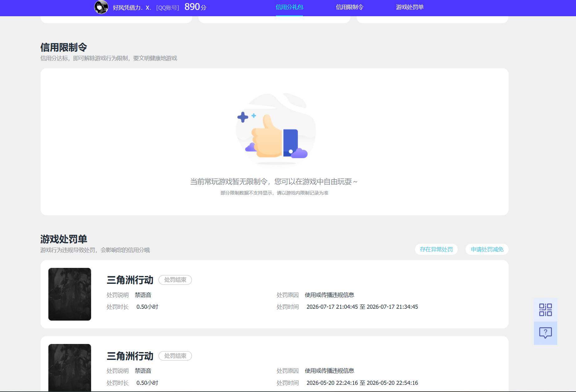Click the game thumbnail of the 2026-07-17 penalty
The height and width of the screenshot is (392, 576).
70,294
